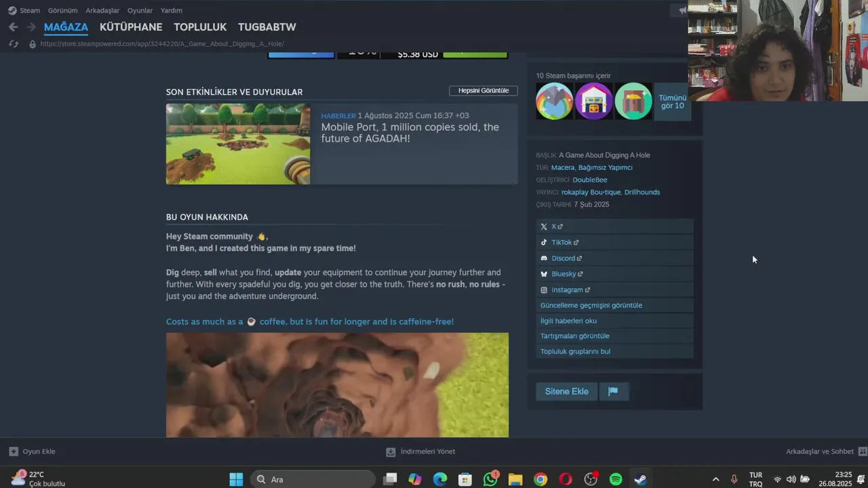Image resolution: width=868 pixels, height=488 pixels.
Task: Expand the hidden system tray icons
Action: [715, 479]
